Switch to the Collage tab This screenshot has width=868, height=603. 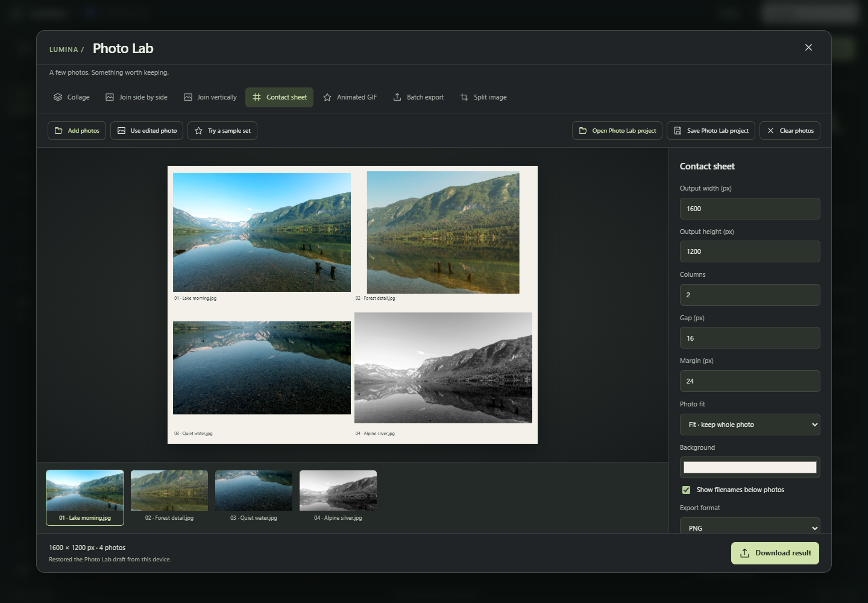[72, 97]
